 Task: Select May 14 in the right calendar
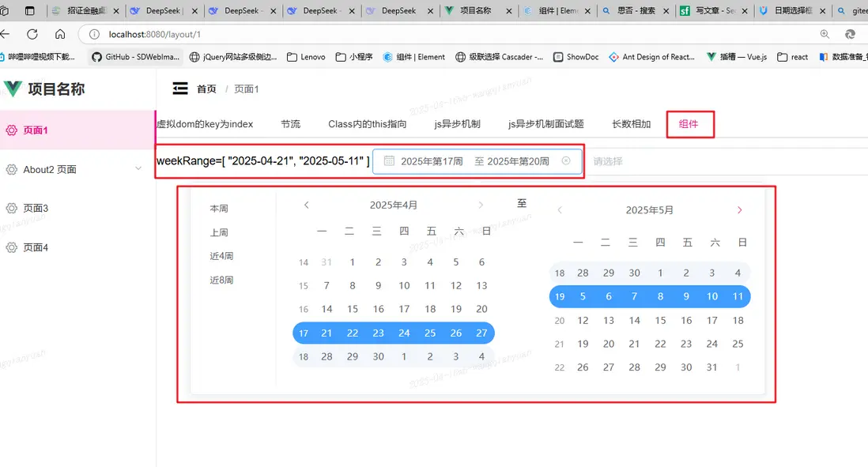(x=634, y=320)
